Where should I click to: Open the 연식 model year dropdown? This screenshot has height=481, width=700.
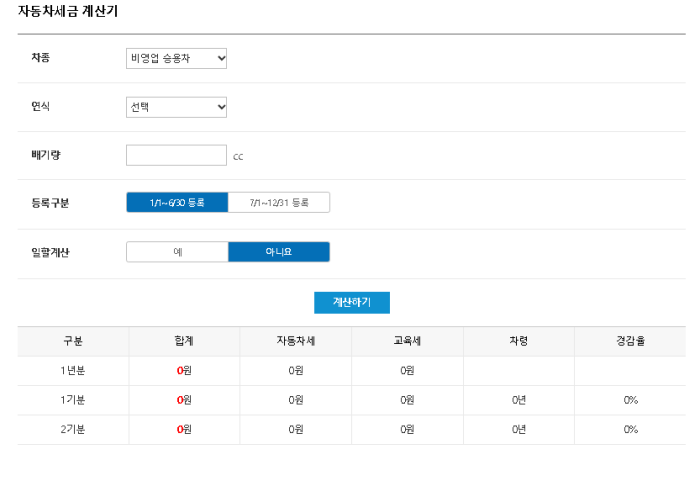pyautogui.click(x=176, y=107)
